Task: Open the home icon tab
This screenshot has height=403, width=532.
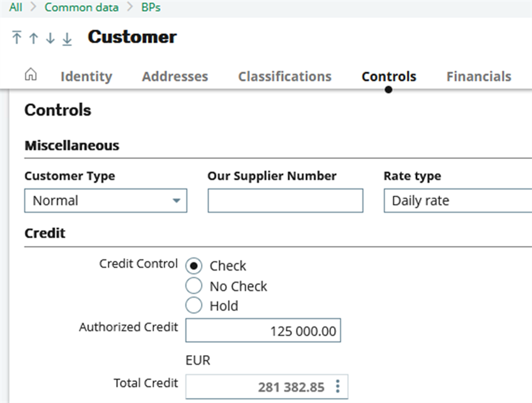Action: tap(30, 75)
